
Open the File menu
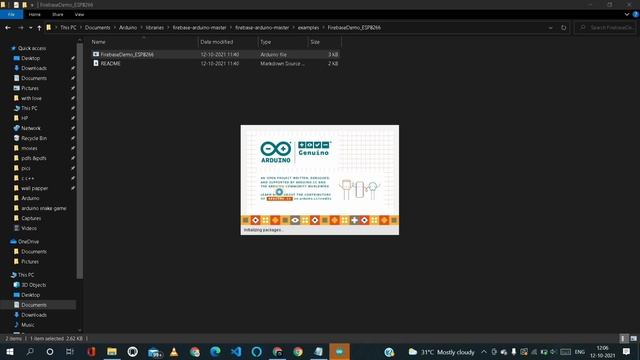tap(11, 14)
